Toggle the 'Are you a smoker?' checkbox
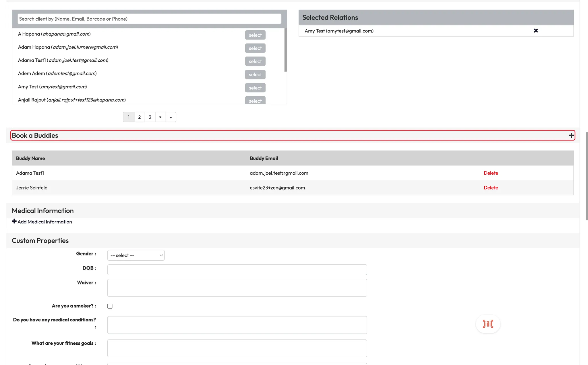Viewport: 588px width, 365px height. point(110,306)
